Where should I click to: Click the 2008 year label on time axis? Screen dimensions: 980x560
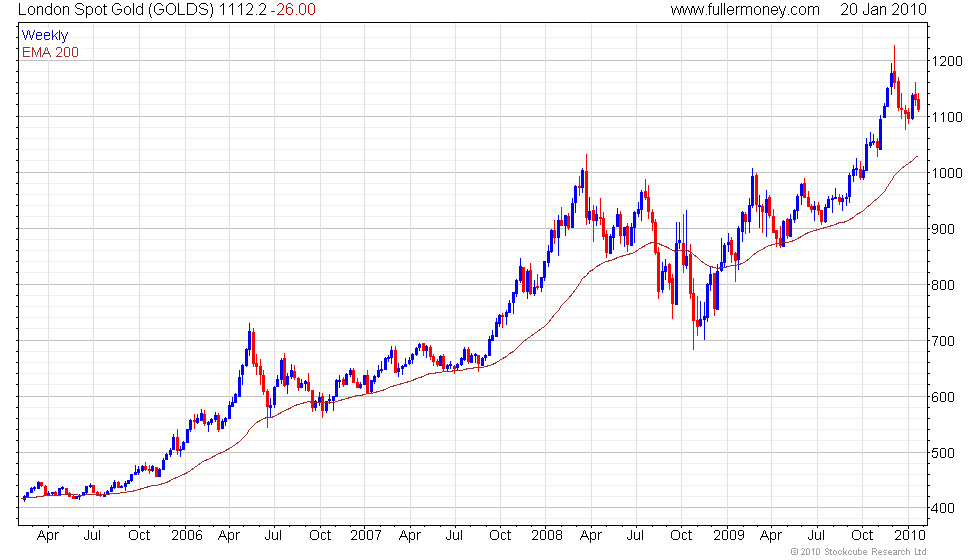[x=547, y=536]
